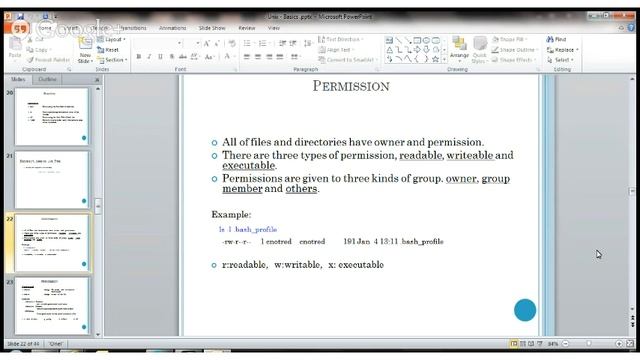The width and height of the screenshot is (640, 360).
Task: Toggle Bold formatting
Action: [139, 57]
